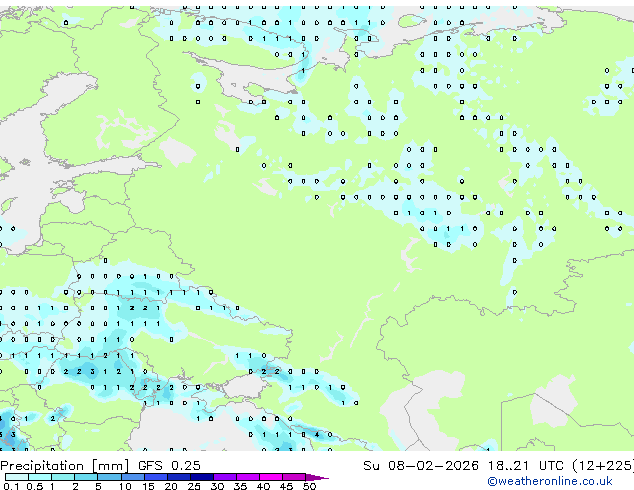Click the legend value label '25'

[194, 486]
